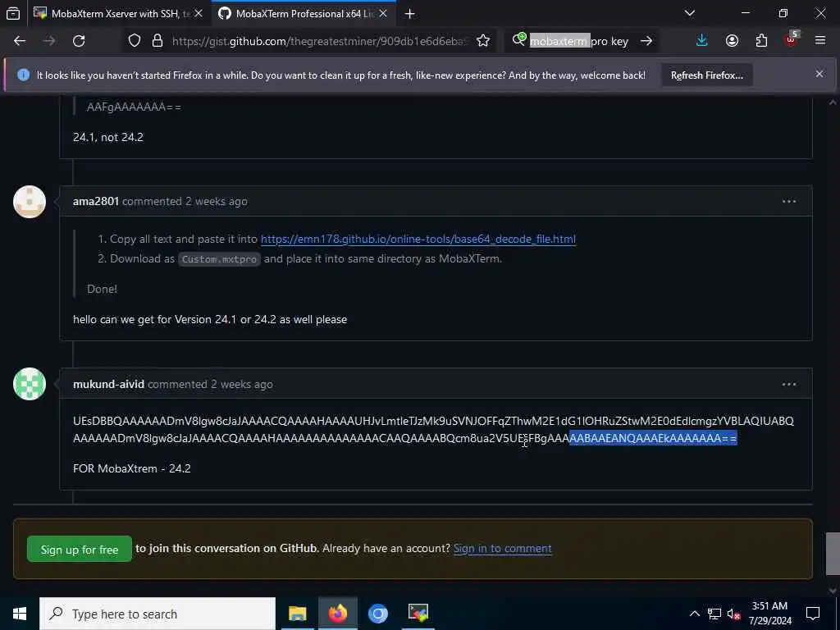Screen dimensions: 840x630
Task: Open the MobaXterm taskbar icon
Action: (418, 614)
